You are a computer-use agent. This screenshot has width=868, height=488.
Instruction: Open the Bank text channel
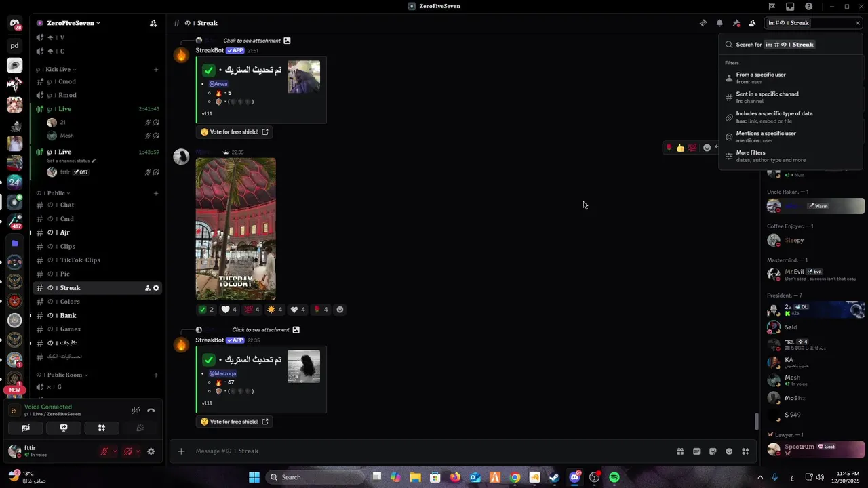pos(97,315)
